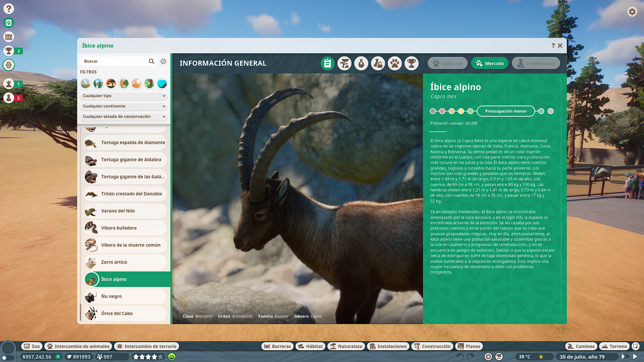Click the Mercado button

coord(490,63)
